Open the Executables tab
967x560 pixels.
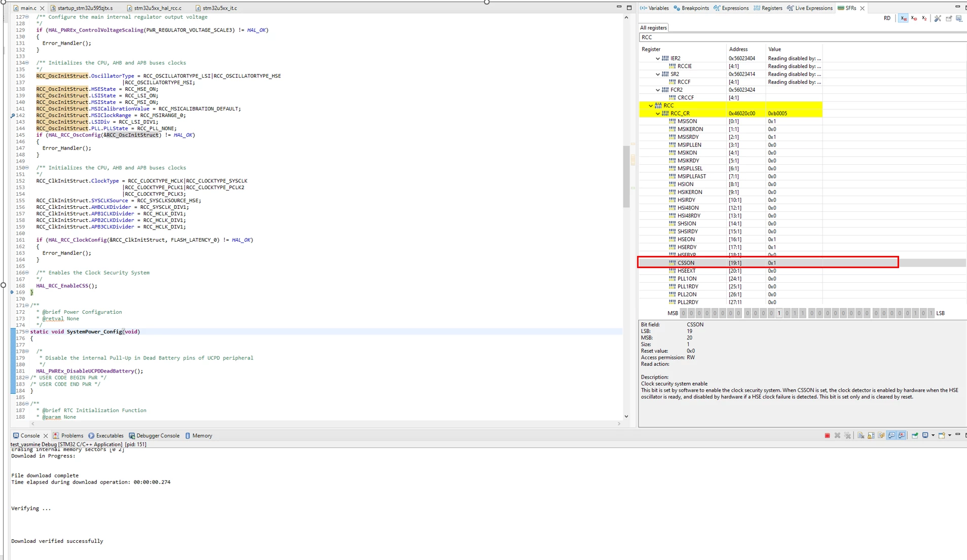coord(106,436)
